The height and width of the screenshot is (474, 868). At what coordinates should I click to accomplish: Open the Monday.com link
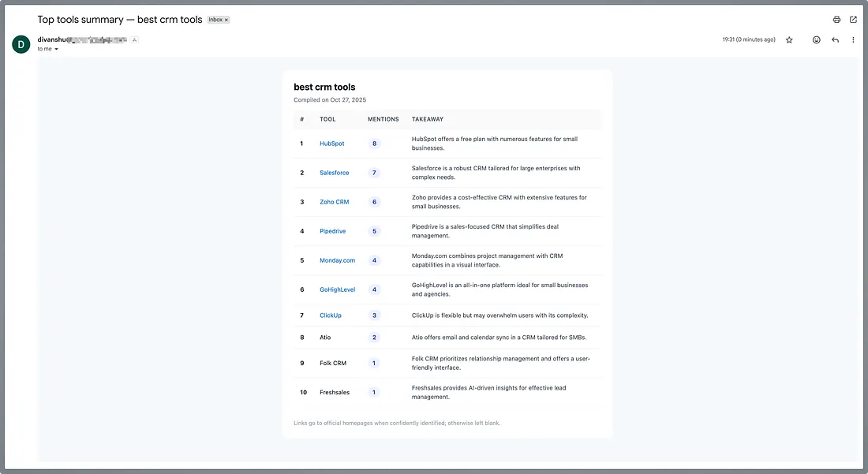pos(337,260)
